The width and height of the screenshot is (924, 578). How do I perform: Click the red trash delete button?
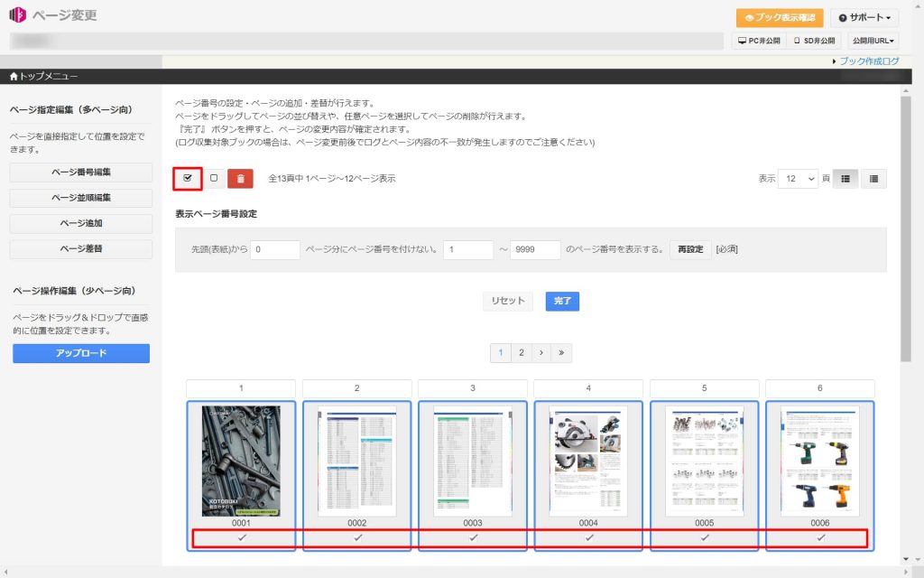pos(240,179)
